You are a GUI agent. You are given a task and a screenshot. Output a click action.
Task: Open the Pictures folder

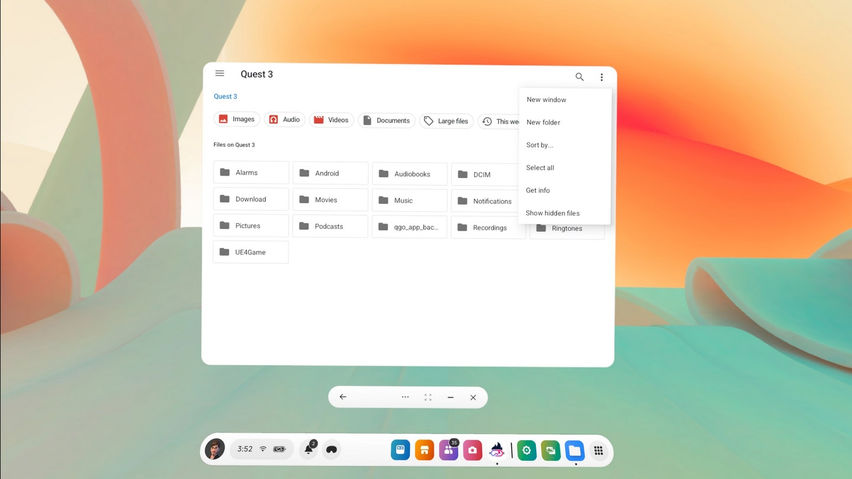tap(251, 225)
